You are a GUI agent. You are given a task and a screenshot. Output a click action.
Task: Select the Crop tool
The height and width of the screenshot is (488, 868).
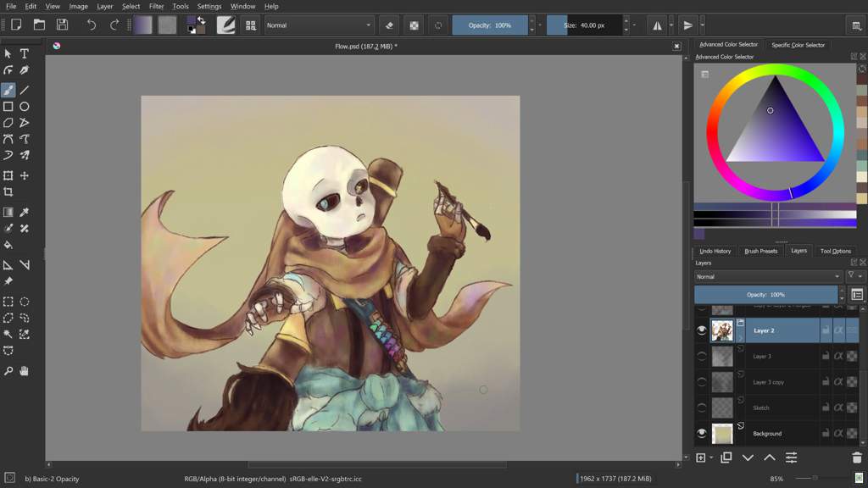coord(8,192)
